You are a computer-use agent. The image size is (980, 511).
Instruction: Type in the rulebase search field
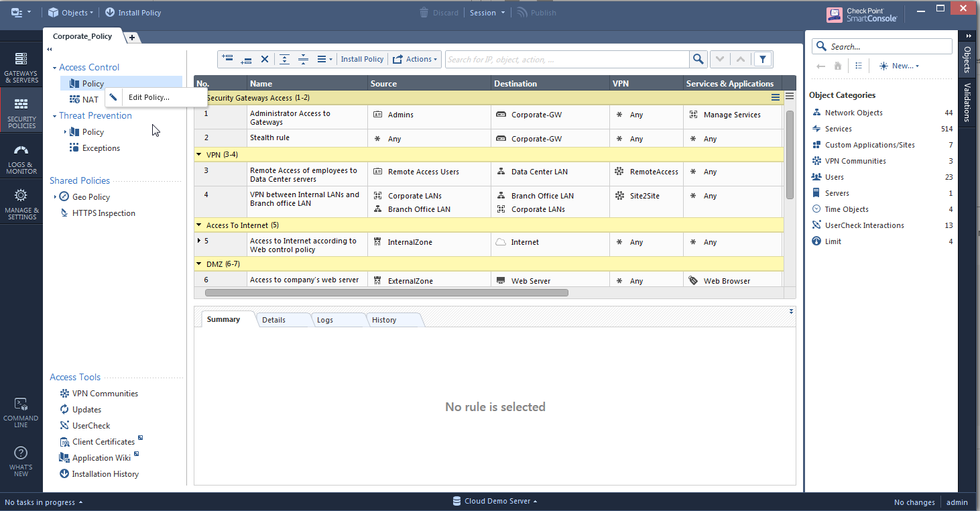tap(566, 59)
